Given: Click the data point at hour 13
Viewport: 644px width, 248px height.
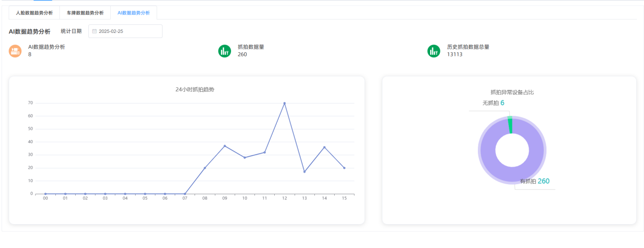Looking at the screenshot, I should point(304,172).
